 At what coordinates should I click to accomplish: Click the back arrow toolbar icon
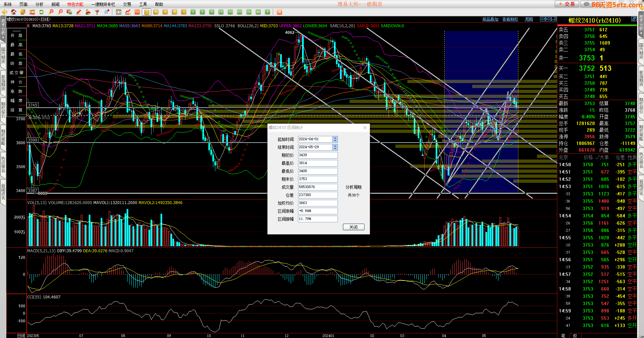point(4,12)
